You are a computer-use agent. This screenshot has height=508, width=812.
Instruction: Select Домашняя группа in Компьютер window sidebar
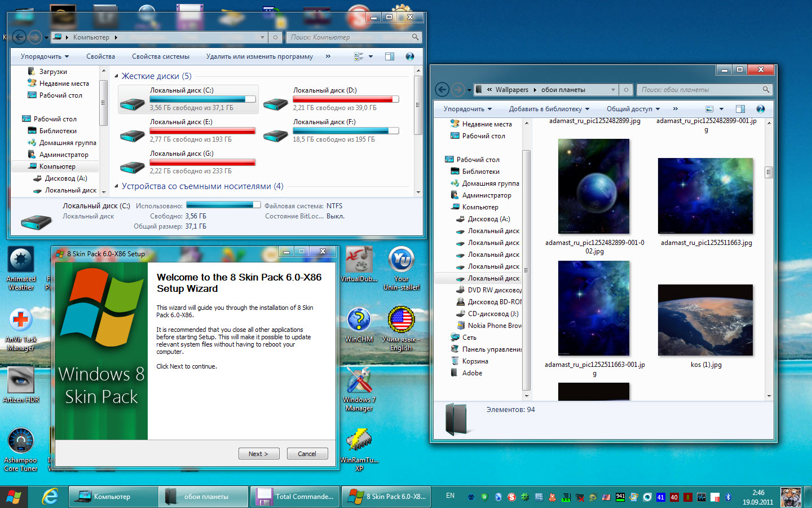68,143
